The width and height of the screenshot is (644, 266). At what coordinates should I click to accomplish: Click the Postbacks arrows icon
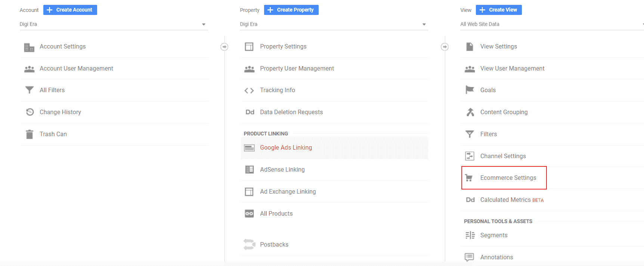coord(249,244)
